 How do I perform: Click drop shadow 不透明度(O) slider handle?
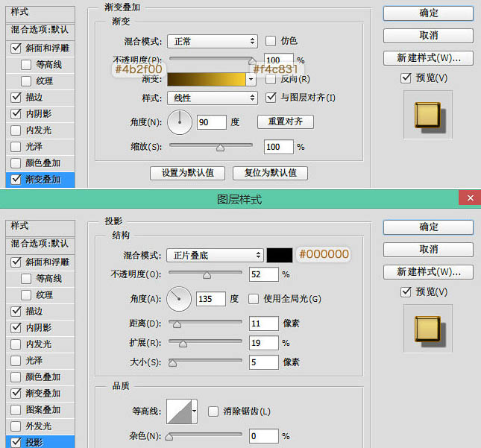click(207, 275)
